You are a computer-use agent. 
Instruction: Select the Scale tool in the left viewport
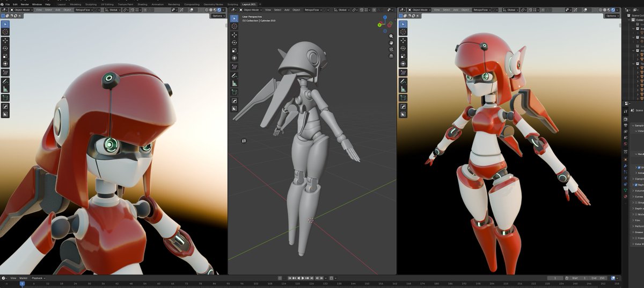point(5,56)
